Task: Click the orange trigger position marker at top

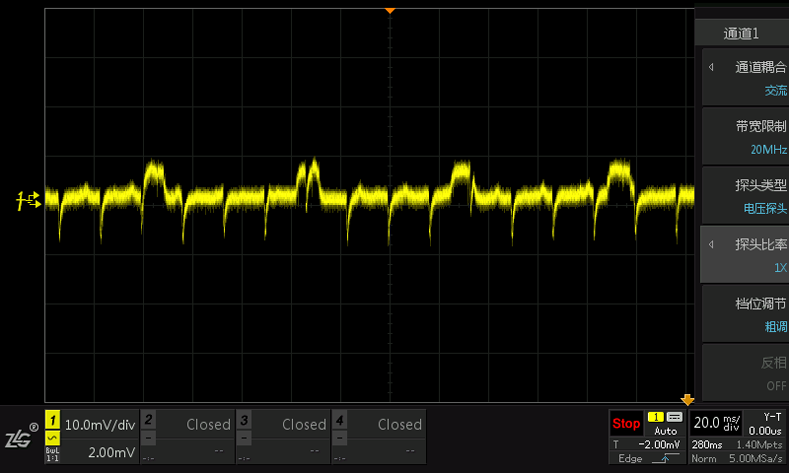Action: coord(389,11)
